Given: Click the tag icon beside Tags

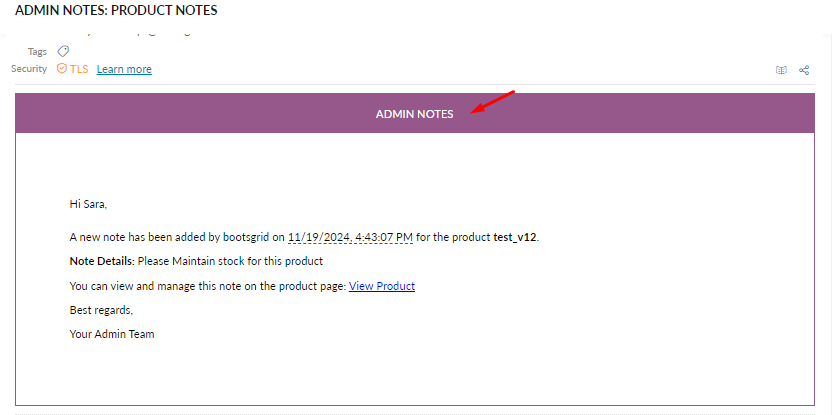Looking at the screenshot, I should [63, 51].
